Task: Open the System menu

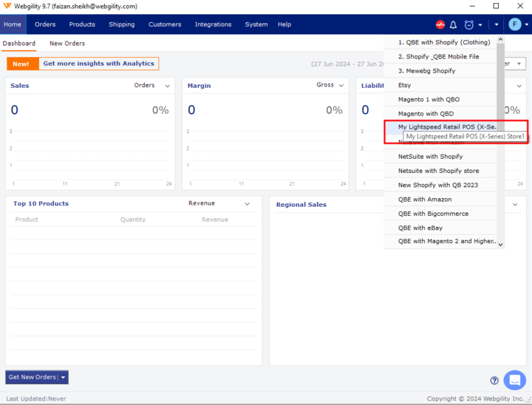Action: tap(256, 24)
